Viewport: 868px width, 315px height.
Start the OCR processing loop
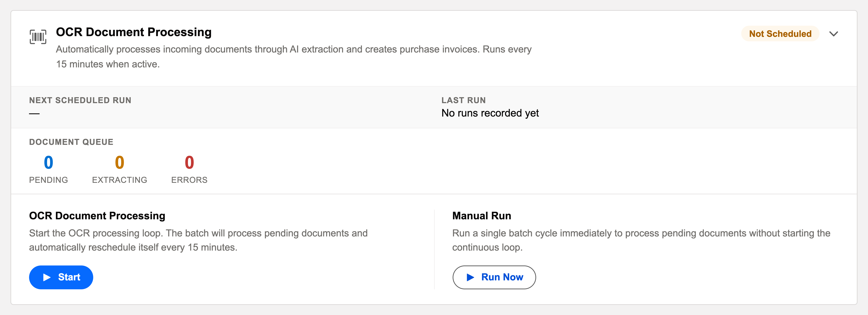click(61, 277)
